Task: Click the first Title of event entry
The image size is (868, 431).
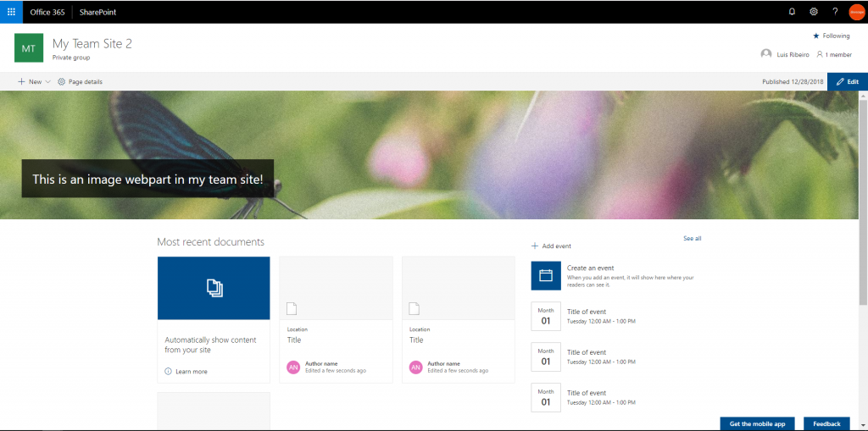Action: [x=587, y=312]
